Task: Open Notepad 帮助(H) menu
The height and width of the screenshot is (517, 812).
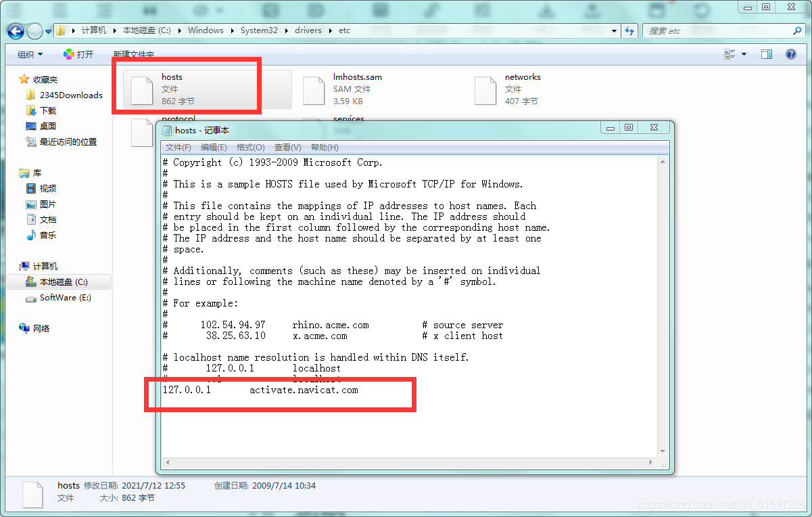Action: point(325,147)
